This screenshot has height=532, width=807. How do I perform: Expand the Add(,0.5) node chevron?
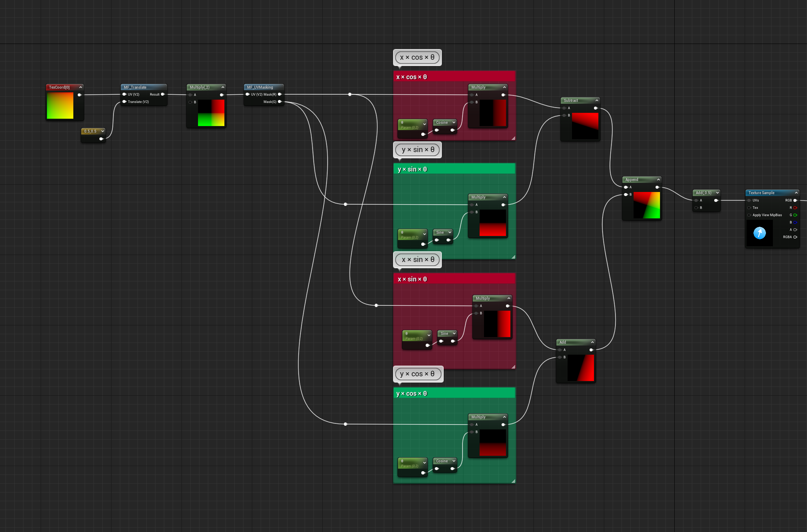[x=718, y=193]
